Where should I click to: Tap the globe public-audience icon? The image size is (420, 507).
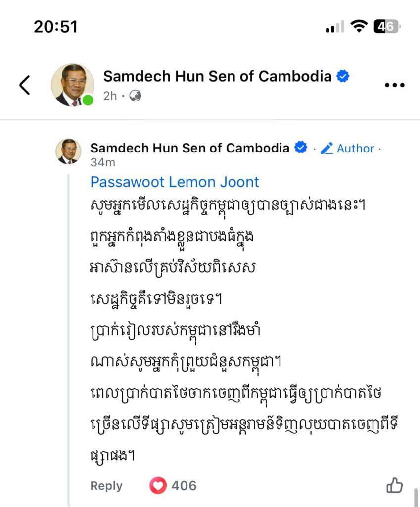pyautogui.click(x=135, y=96)
